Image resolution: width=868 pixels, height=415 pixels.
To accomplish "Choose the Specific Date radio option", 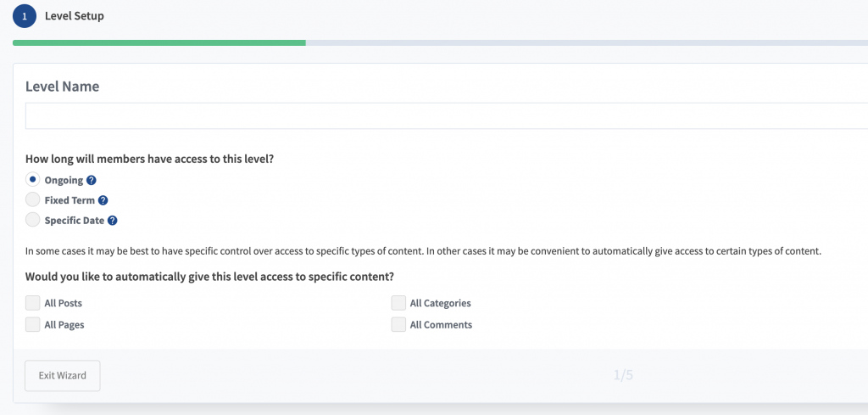I will [x=33, y=220].
